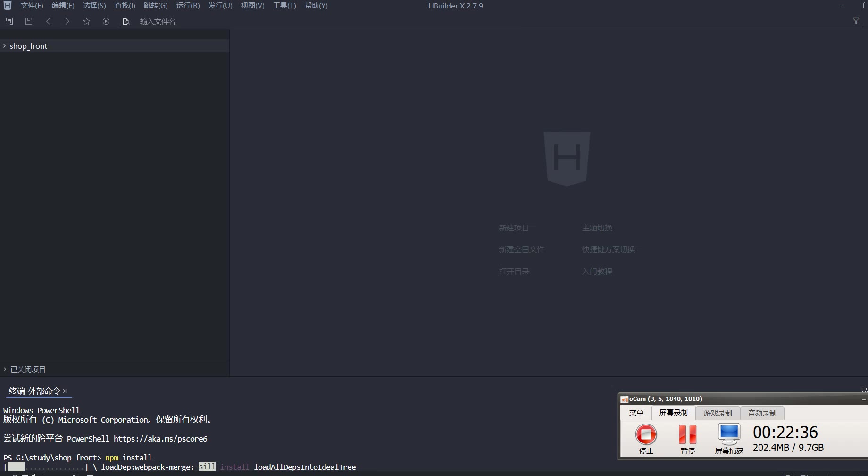Close the 终端-外部命令 terminal tab
The width and height of the screenshot is (868, 476).
click(65, 391)
